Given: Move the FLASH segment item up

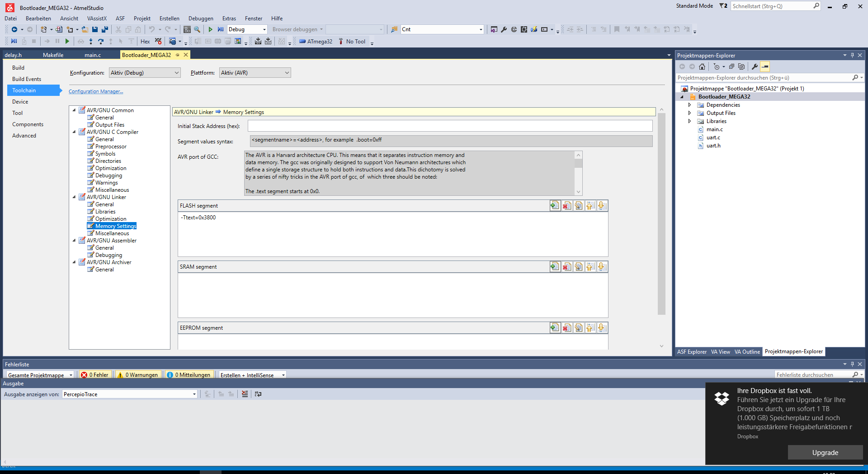Looking at the screenshot, I should (x=590, y=206).
